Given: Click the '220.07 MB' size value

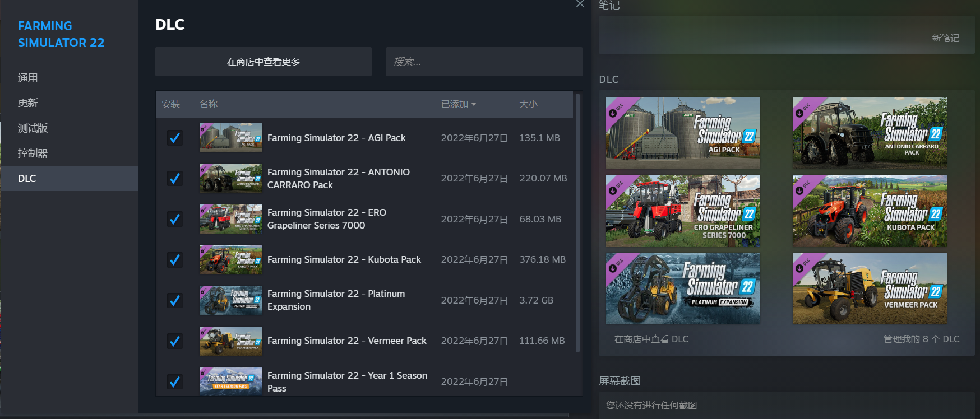Looking at the screenshot, I should (x=543, y=178).
